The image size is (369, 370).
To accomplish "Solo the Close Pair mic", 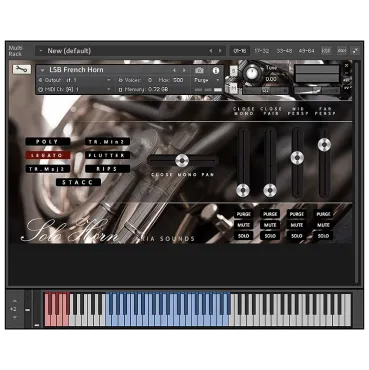I will [x=270, y=236].
